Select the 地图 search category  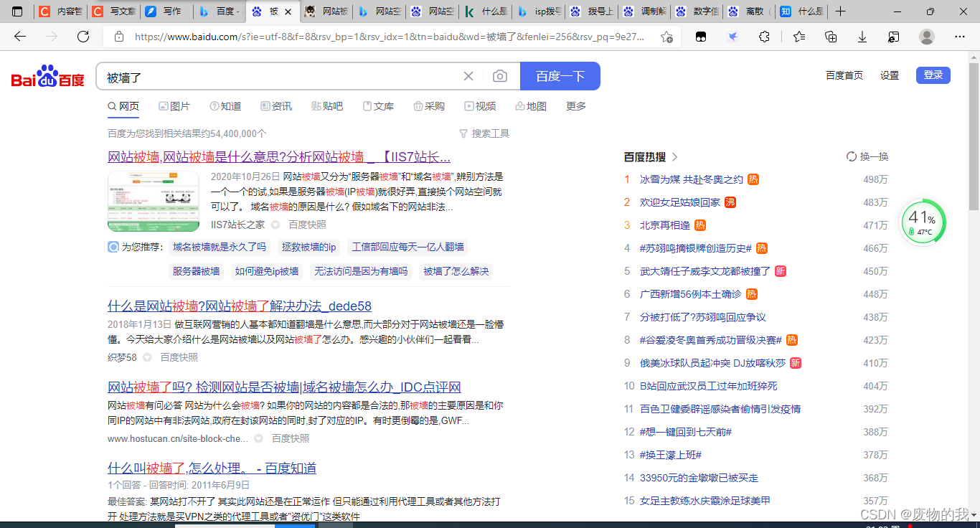click(531, 106)
